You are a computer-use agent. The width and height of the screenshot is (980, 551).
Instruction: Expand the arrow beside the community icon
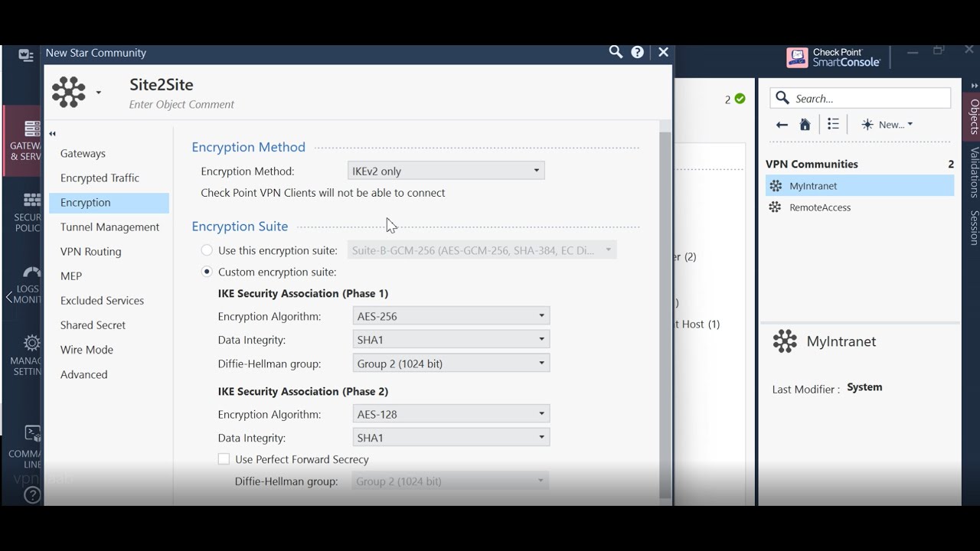click(98, 93)
